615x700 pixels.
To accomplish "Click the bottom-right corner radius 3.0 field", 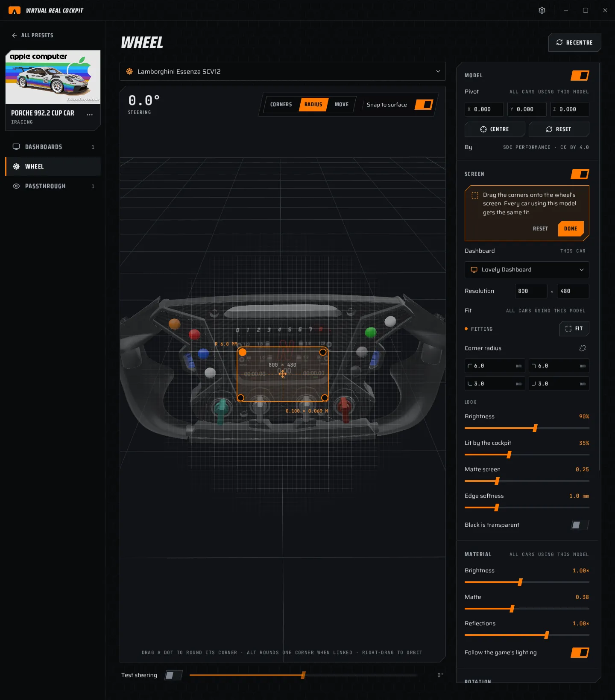I will coord(559,384).
